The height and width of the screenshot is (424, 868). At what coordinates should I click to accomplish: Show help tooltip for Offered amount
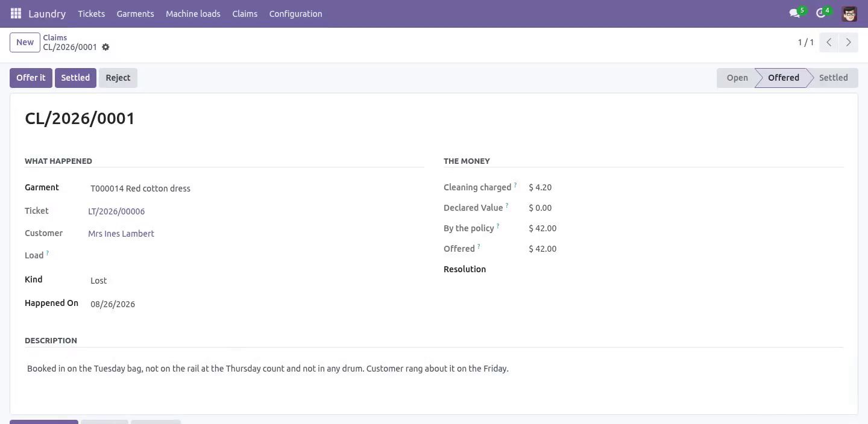point(479,247)
